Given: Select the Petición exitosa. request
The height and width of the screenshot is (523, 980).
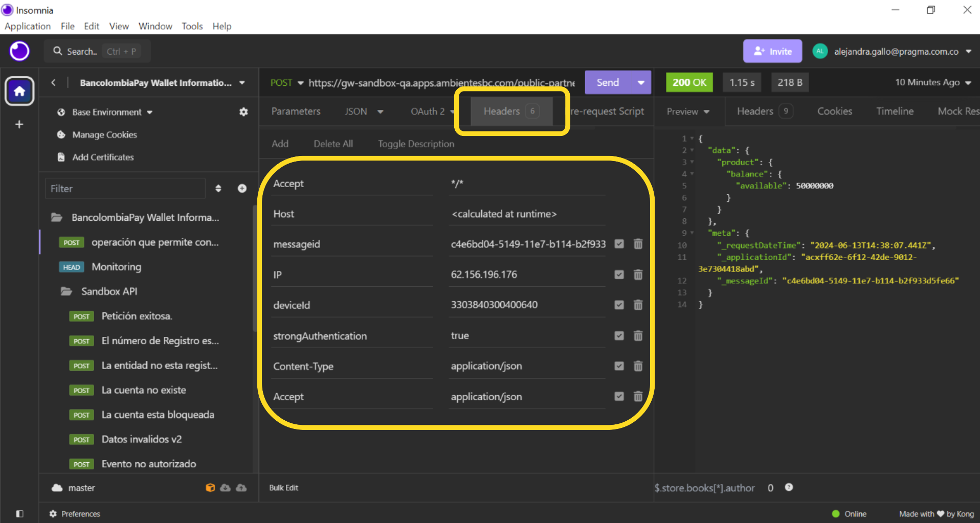Looking at the screenshot, I should [x=137, y=316].
